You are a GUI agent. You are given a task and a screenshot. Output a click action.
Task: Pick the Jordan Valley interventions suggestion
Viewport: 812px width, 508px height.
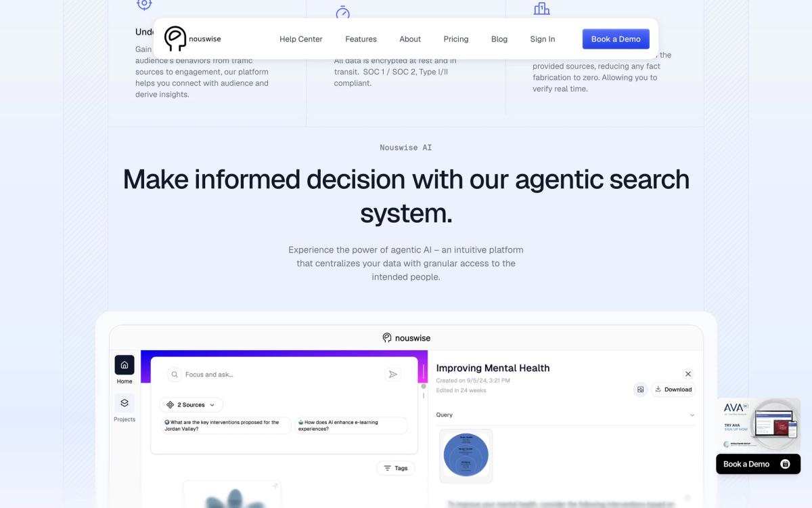(x=226, y=425)
